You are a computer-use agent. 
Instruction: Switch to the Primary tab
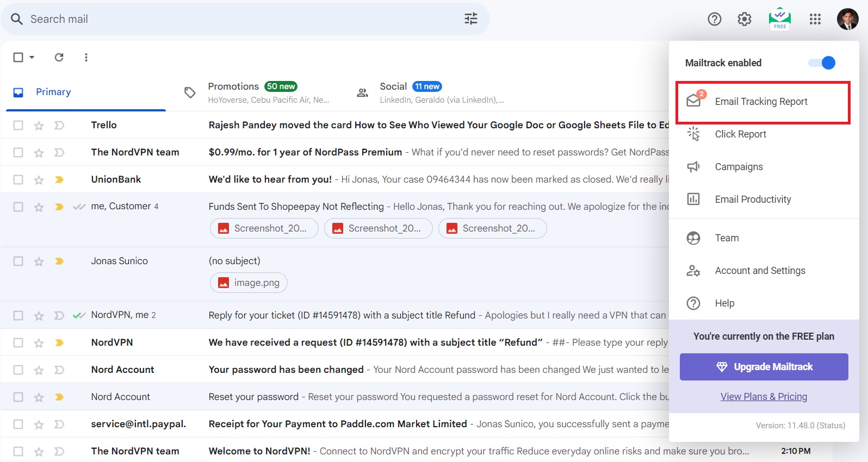click(x=86, y=92)
